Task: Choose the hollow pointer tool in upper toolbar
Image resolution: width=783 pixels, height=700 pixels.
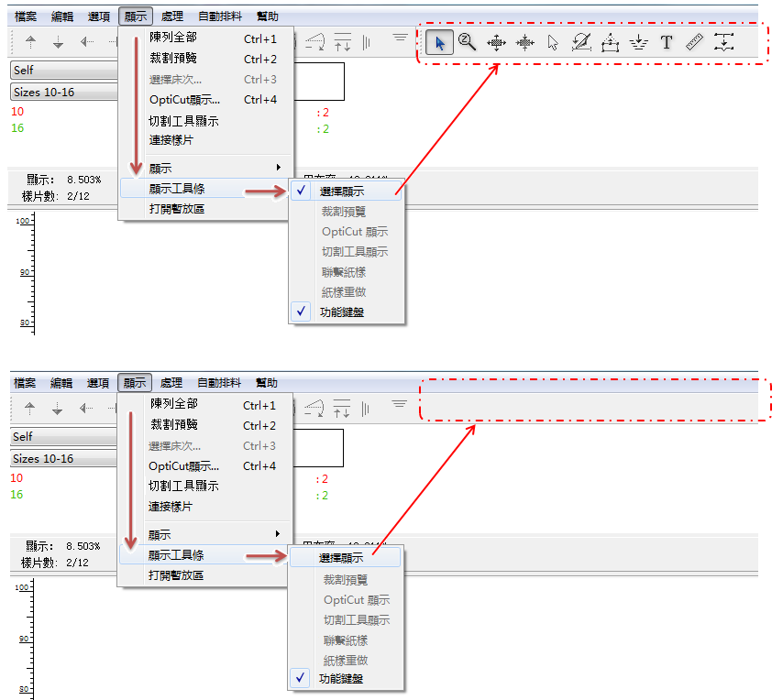Action: [x=553, y=43]
